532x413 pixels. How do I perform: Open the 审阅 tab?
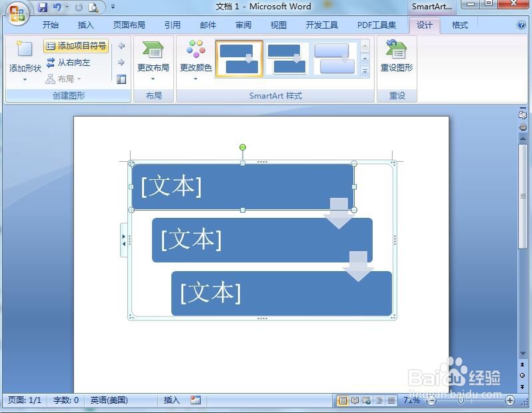[243, 25]
